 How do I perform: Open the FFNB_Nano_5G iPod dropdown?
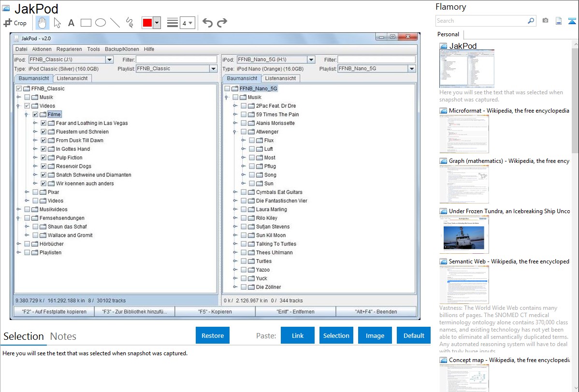click(x=311, y=59)
